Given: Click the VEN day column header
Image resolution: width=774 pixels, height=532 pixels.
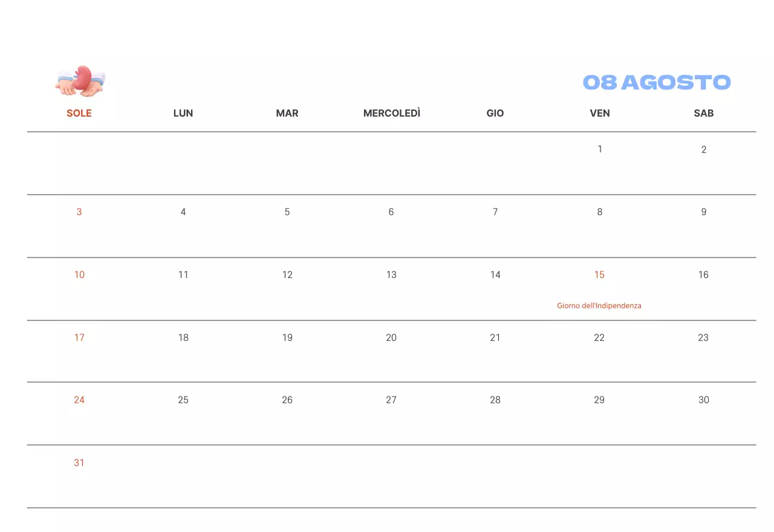Looking at the screenshot, I should click(x=600, y=113).
